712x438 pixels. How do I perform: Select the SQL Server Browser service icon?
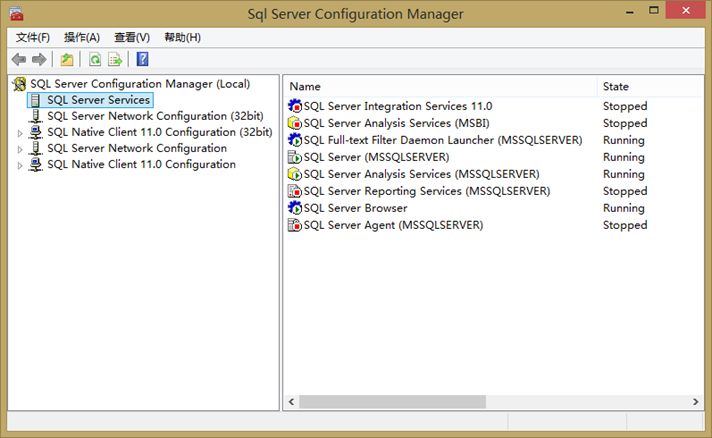click(x=295, y=208)
